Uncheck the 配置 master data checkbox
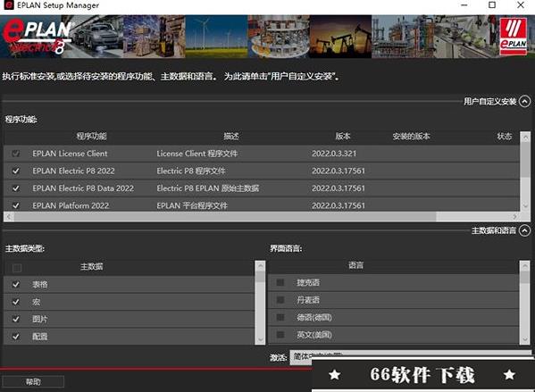 (16, 337)
